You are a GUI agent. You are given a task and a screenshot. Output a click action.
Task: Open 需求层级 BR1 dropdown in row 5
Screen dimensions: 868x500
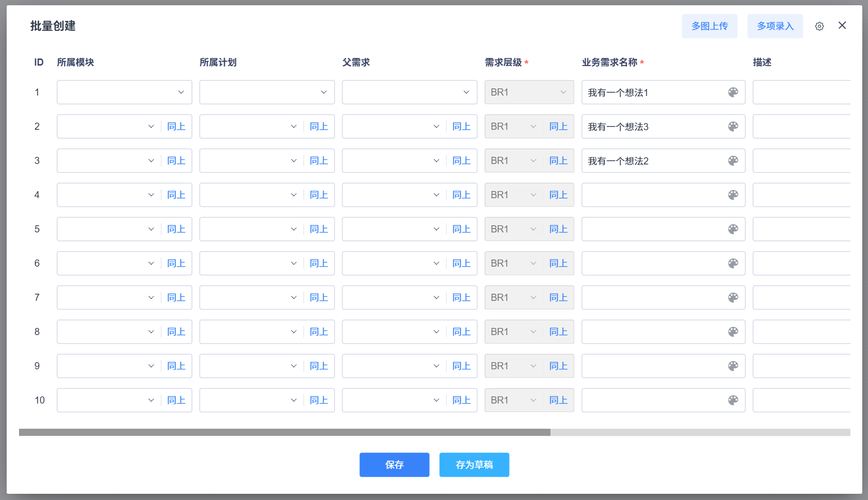pos(514,229)
